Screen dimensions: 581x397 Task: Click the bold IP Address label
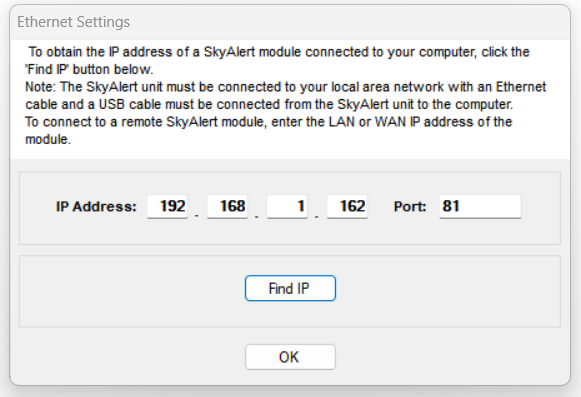pyautogui.click(x=96, y=206)
